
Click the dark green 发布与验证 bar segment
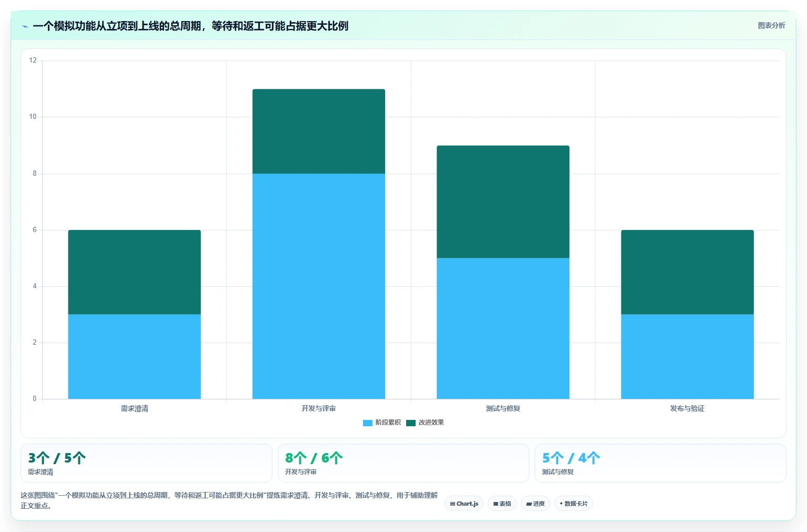pyautogui.click(x=687, y=272)
